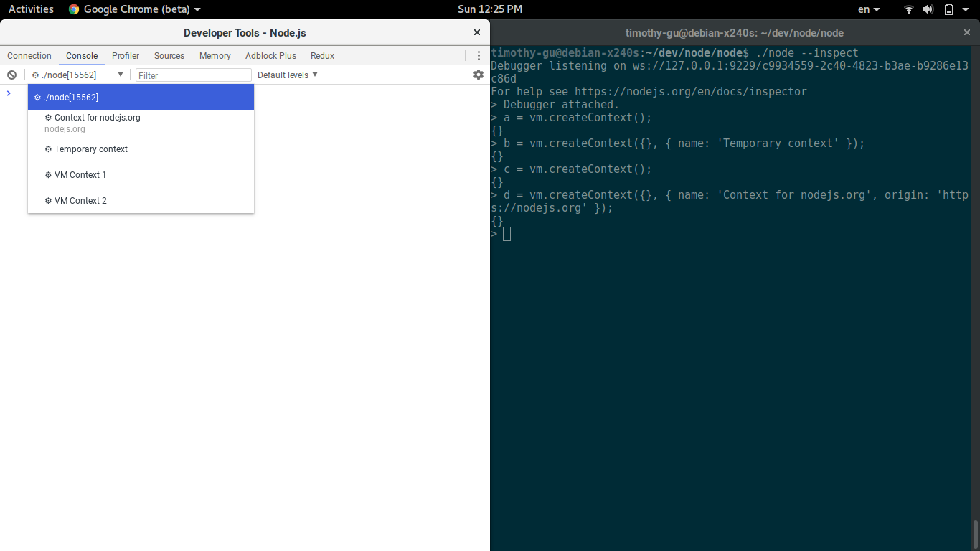Image resolution: width=980 pixels, height=551 pixels.
Task: Choose Temporary context from the list
Action: coord(141,149)
